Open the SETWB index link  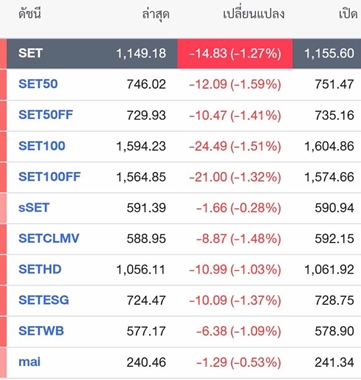click(x=41, y=331)
